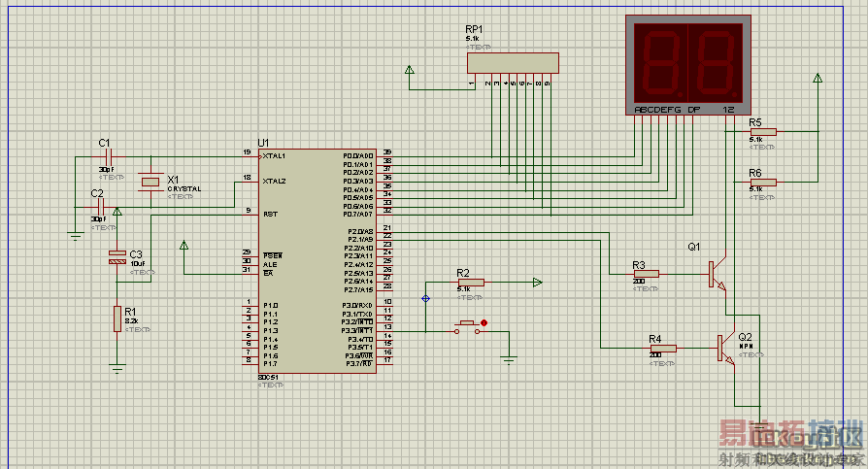Image resolution: width=868 pixels, height=469 pixels.
Task: Click capacitor C1 symbol
Action: click(110, 156)
